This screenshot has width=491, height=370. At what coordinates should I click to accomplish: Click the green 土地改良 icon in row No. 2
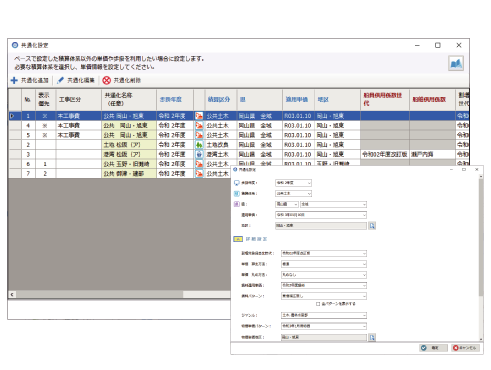pos(199,145)
